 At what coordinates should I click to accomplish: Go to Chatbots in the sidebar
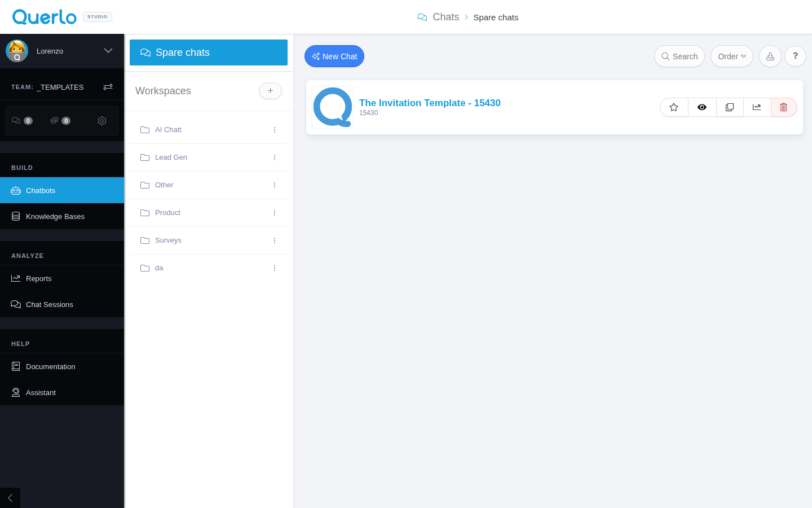click(x=62, y=190)
